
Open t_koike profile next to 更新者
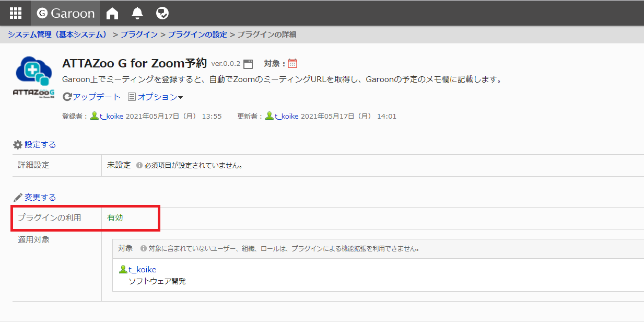pyautogui.click(x=286, y=116)
